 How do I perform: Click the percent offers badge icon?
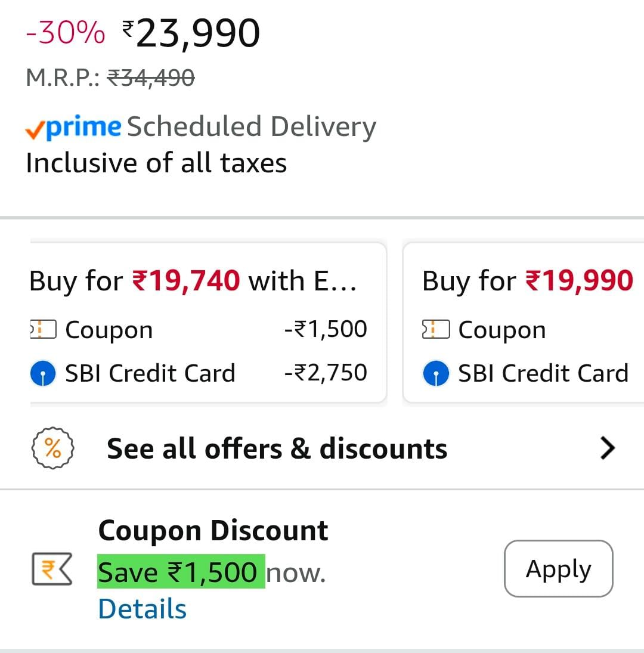coord(52,449)
